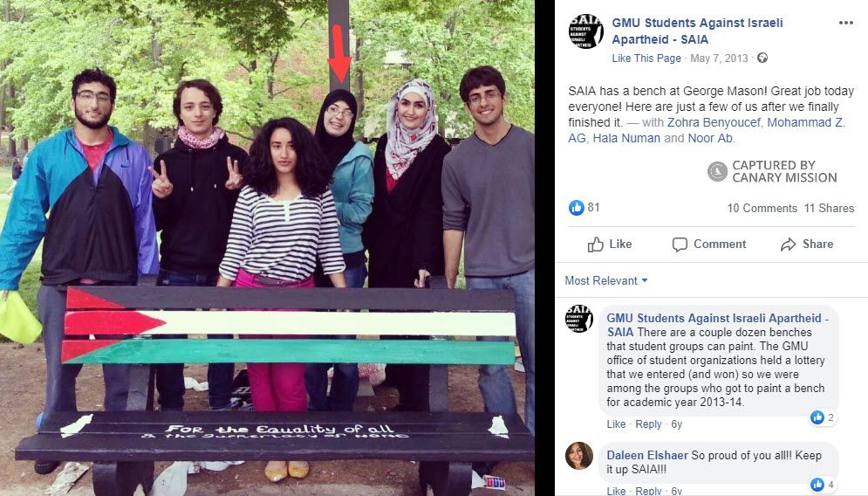Open Hala Numan's tagged profile link

click(626, 138)
